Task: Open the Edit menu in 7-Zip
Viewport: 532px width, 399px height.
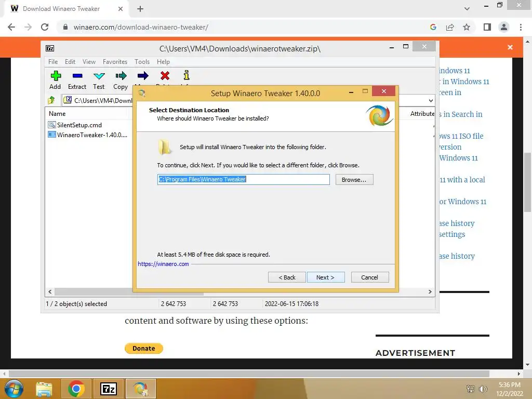Action: (x=70, y=62)
